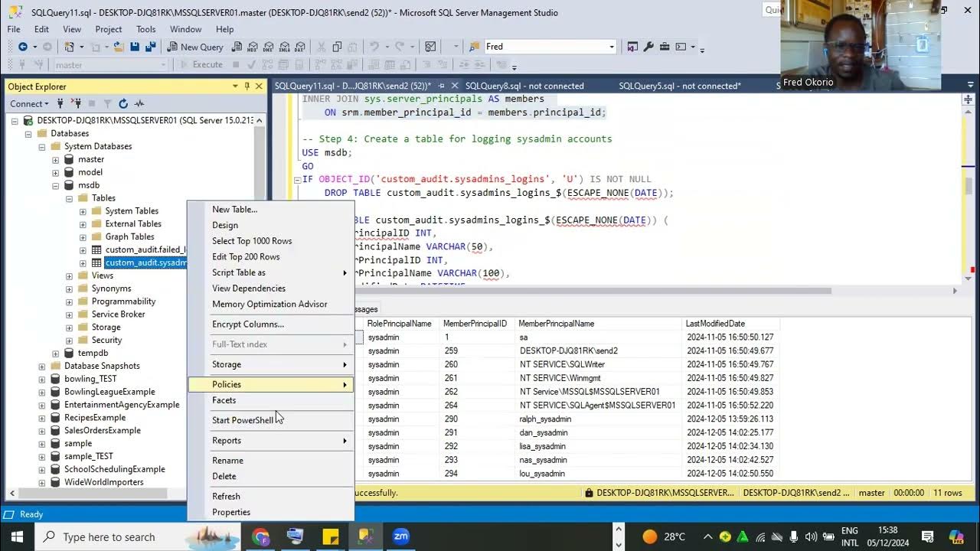The height and width of the screenshot is (551, 980).
Task: Click the 11 rows status entry
Action: [949, 493]
